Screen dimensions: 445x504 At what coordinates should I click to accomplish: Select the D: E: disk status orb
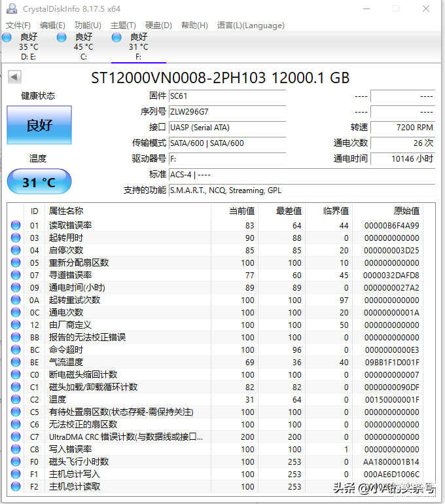click(7, 38)
